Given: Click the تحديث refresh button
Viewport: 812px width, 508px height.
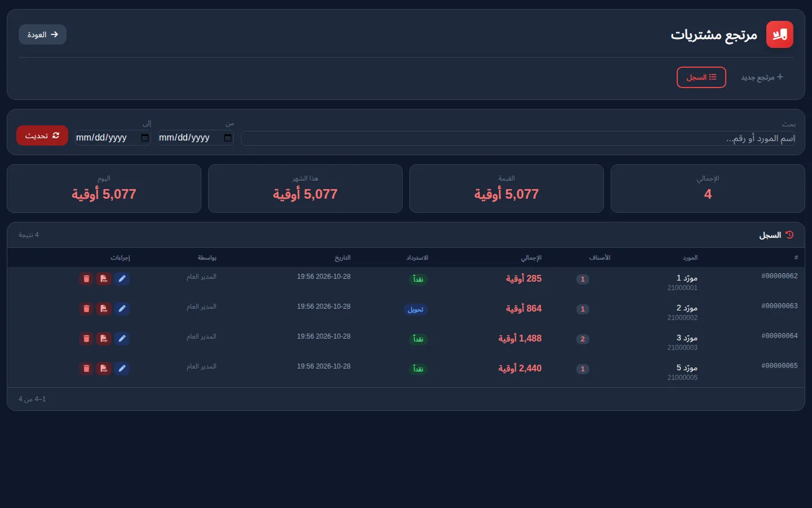Looking at the screenshot, I should [42, 135].
